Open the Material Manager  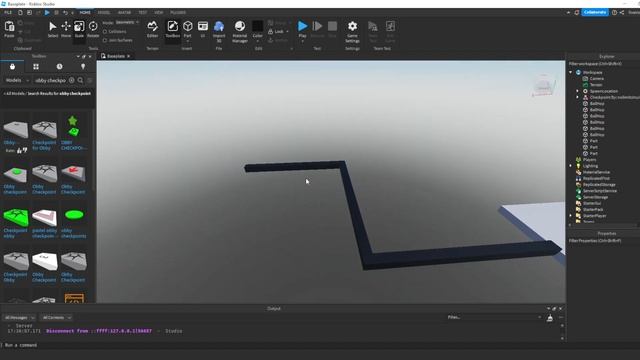click(240, 31)
